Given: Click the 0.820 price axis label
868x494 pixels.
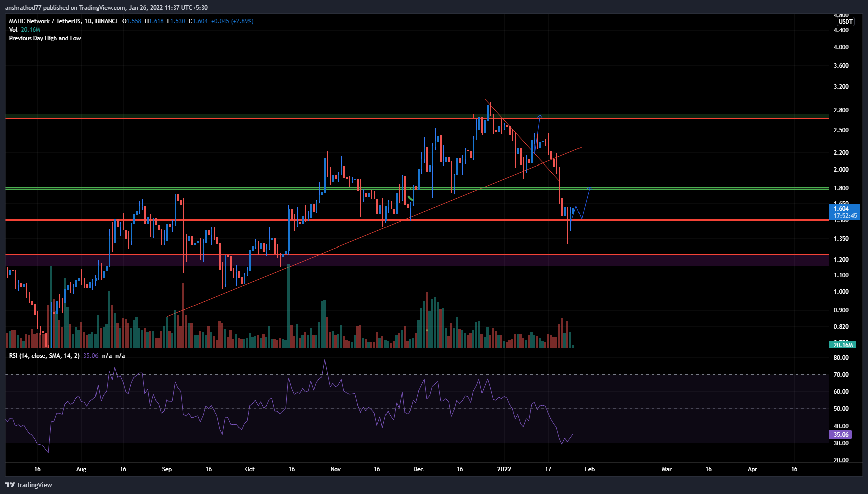Looking at the screenshot, I should [x=841, y=327].
